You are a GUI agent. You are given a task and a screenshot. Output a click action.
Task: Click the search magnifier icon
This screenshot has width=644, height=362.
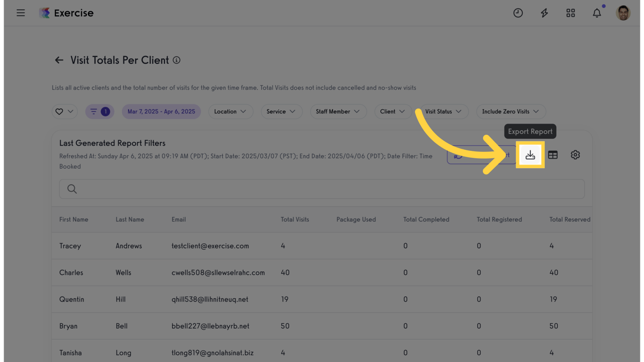pos(72,189)
